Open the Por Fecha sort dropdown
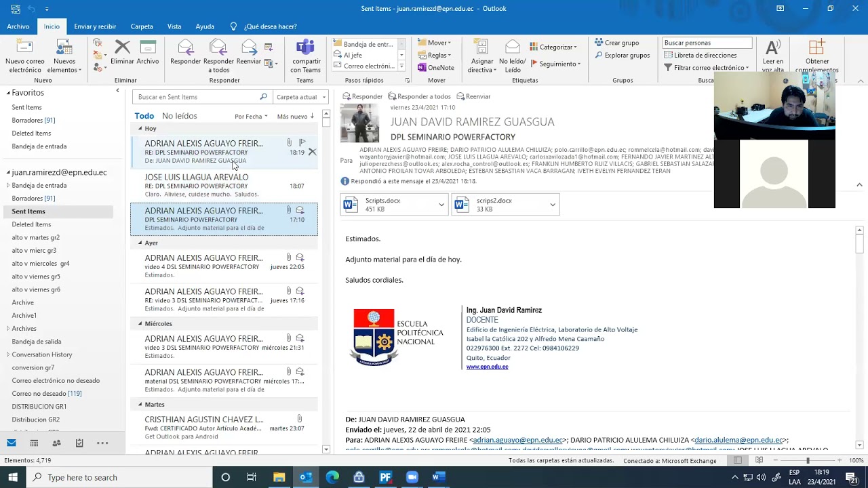This screenshot has height=488, width=868. [251, 117]
